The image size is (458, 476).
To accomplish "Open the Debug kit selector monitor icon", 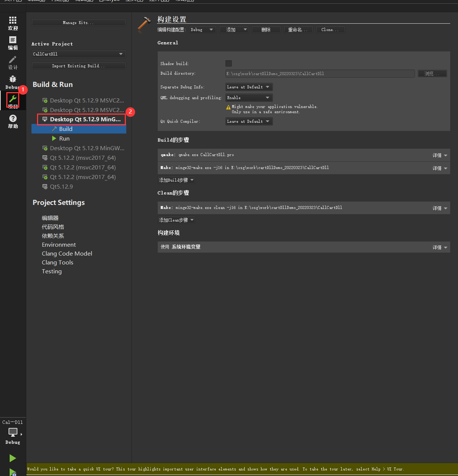I will coord(12,433).
